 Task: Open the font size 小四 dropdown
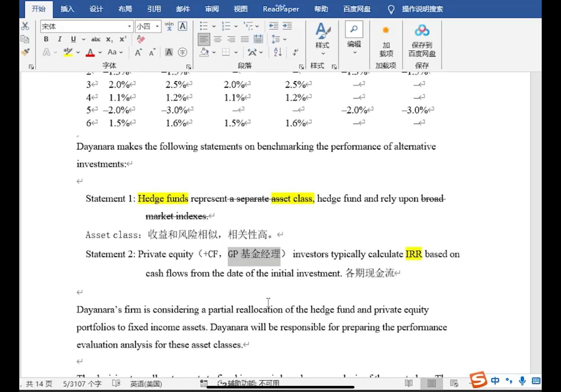pyautogui.click(x=157, y=26)
